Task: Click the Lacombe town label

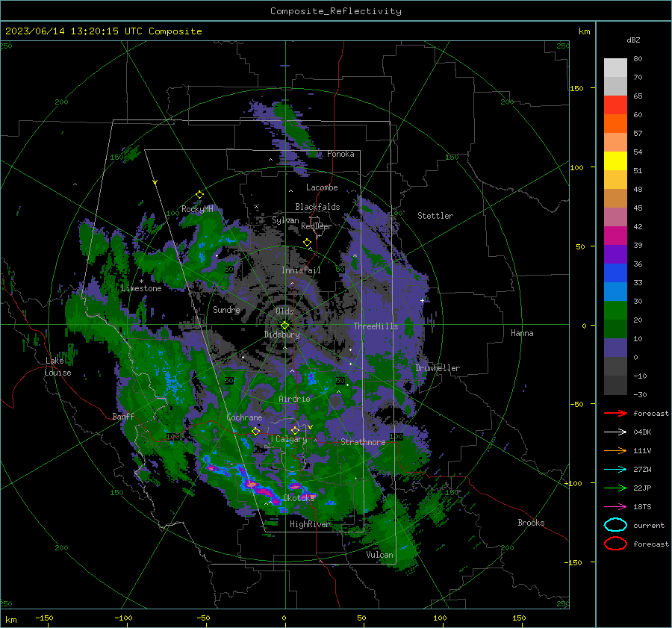Action: [x=322, y=187]
